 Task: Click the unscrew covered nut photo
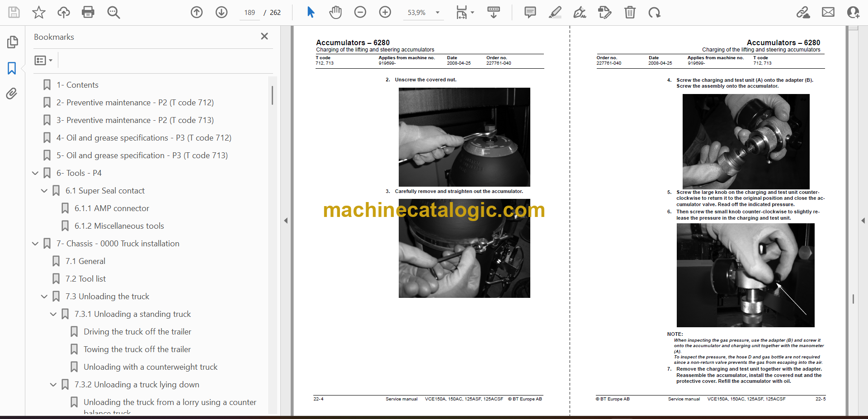(x=464, y=137)
